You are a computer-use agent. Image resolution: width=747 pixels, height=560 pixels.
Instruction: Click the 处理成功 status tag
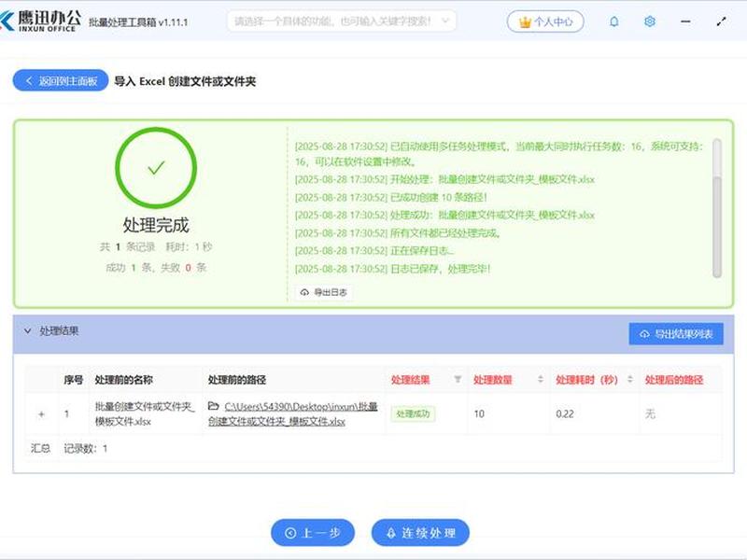click(413, 413)
